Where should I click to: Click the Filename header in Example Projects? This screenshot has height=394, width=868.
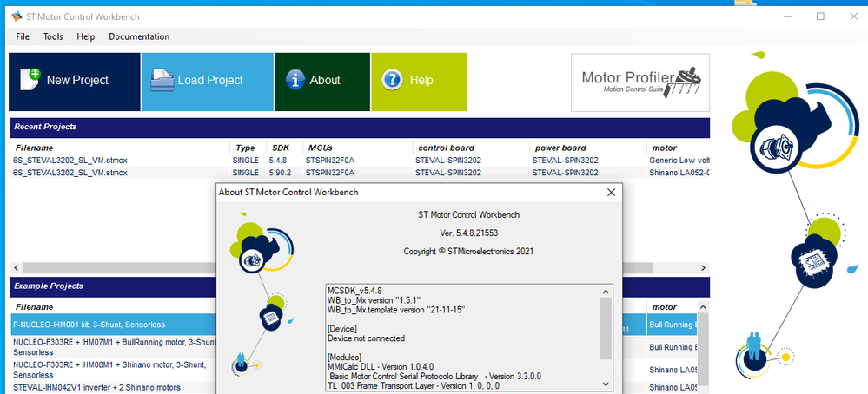(x=35, y=306)
